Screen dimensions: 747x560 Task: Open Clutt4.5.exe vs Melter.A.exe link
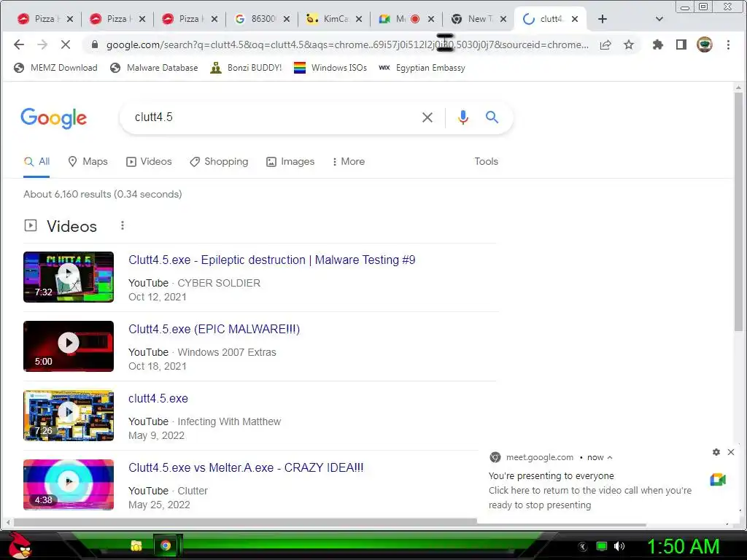[246, 467]
